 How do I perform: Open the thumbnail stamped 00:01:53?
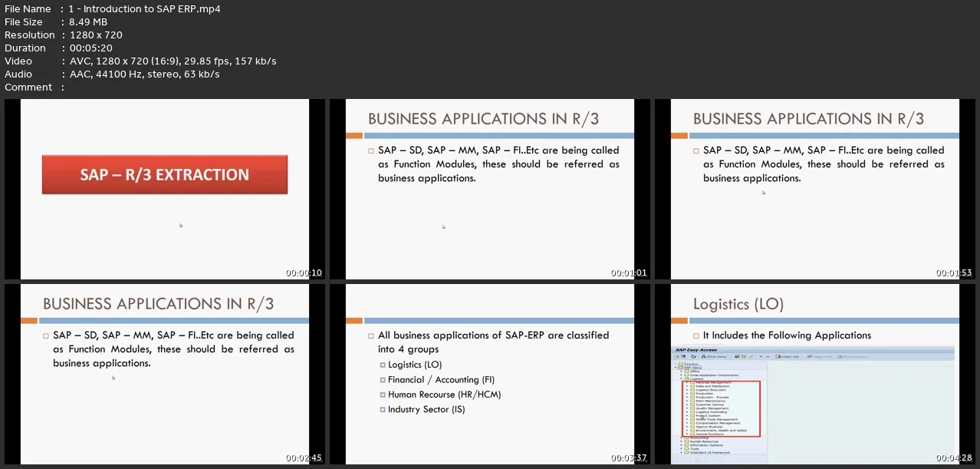[x=815, y=189]
